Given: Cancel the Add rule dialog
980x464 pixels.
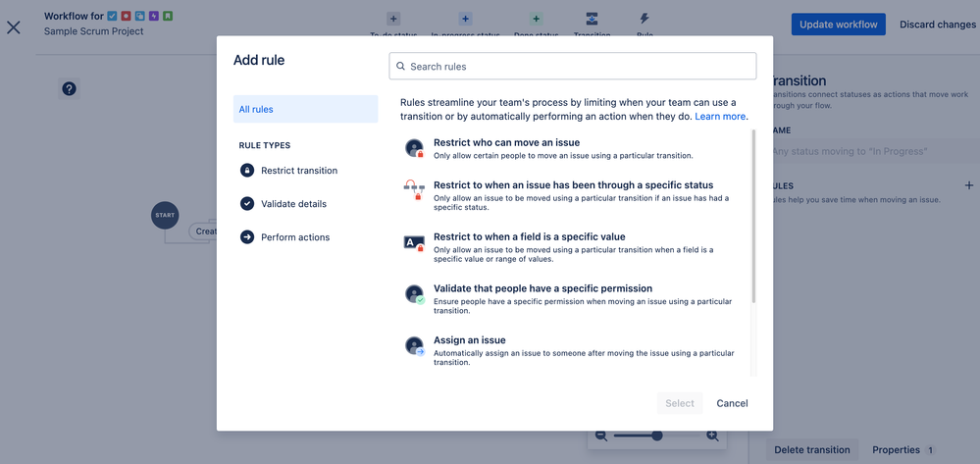Looking at the screenshot, I should (x=732, y=403).
